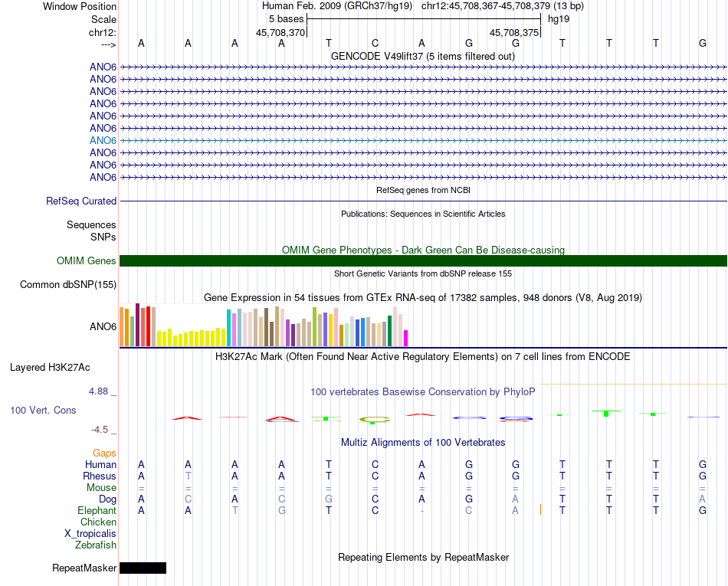Click the X_tropicalis species label
Image resolution: width=728 pixels, height=586 pixels.
[90, 534]
